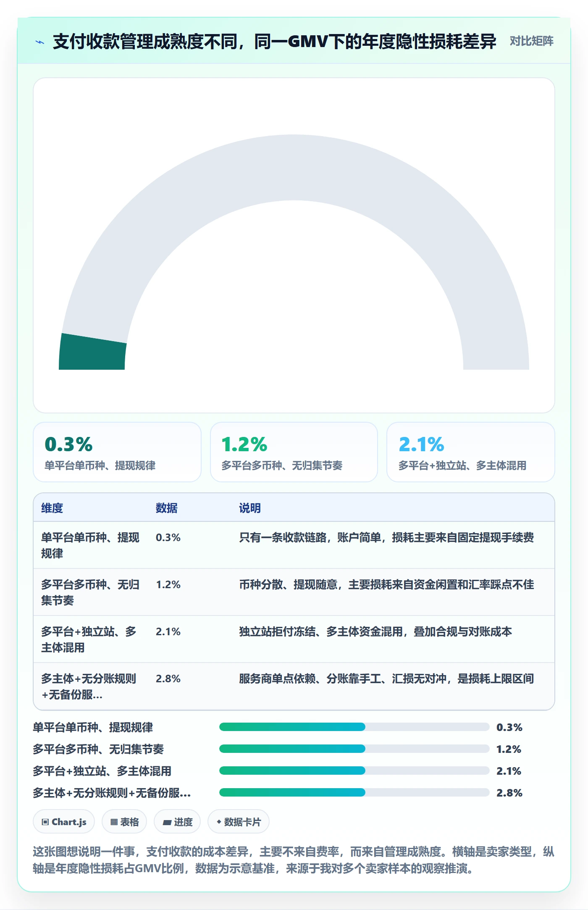Open the 0.3% 单平台单币种 data card

point(117,452)
